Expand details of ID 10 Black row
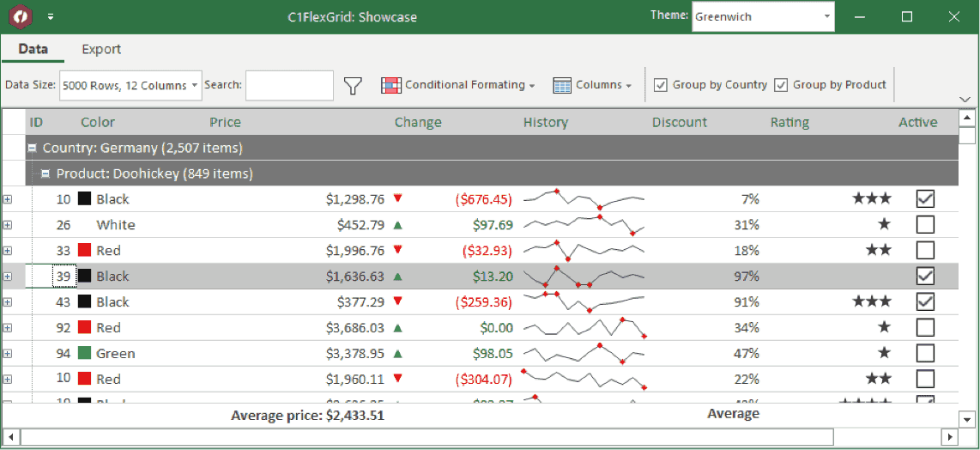The image size is (980, 450). (8, 199)
